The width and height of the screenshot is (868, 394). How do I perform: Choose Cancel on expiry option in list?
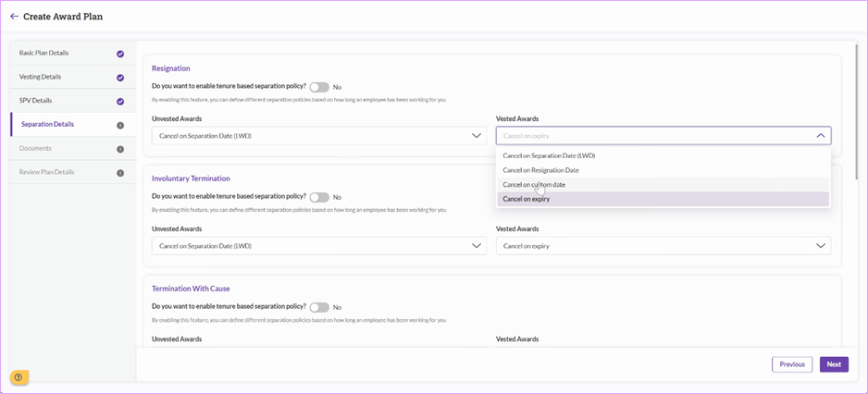pyautogui.click(x=663, y=199)
